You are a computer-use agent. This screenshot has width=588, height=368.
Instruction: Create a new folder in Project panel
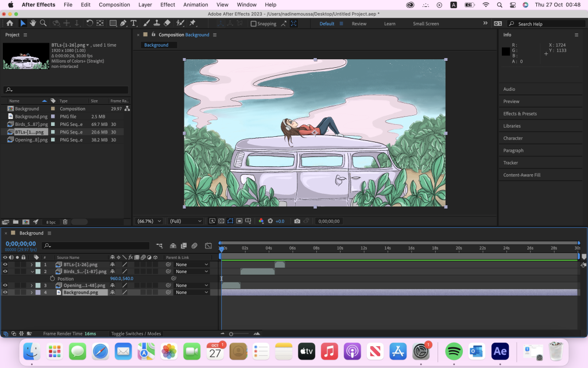pos(16,222)
